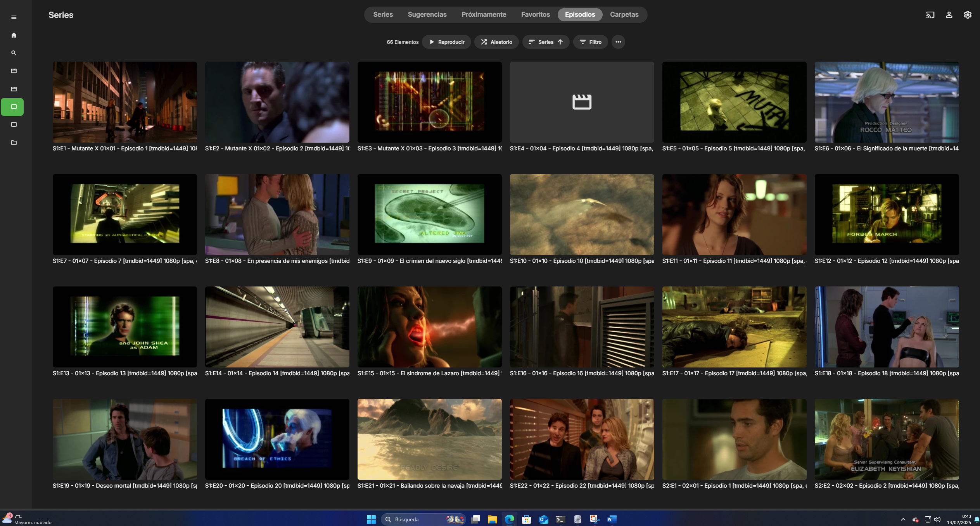Open settings gear icon
Viewport: 980px width, 526px height.
[x=967, y=15]
